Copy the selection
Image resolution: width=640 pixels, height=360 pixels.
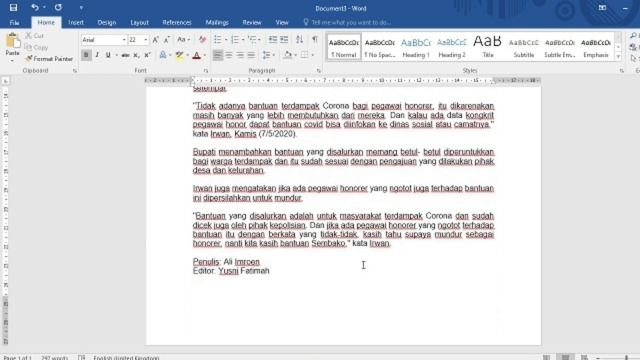[36, 47]
